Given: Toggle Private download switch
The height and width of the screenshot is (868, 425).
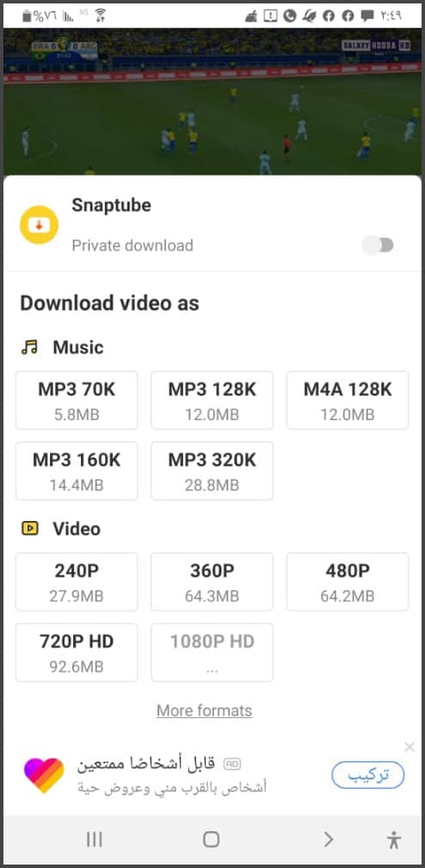Looking at the screenshot, I should pyautogui.click(x=378, y=245).
